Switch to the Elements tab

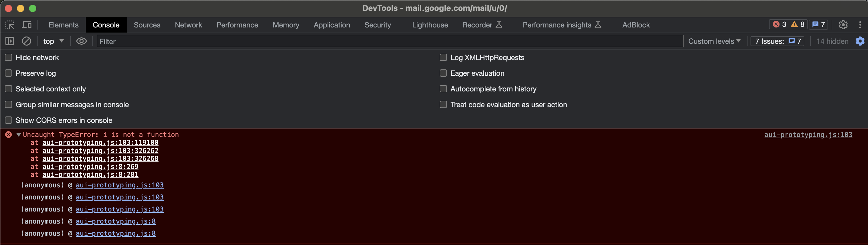click(63, 25)
